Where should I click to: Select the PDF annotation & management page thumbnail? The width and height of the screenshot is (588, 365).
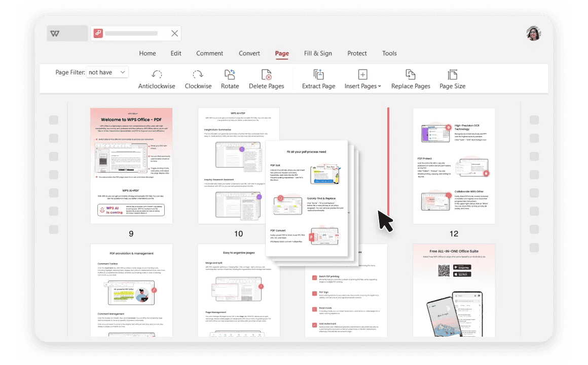click(131, 290)
